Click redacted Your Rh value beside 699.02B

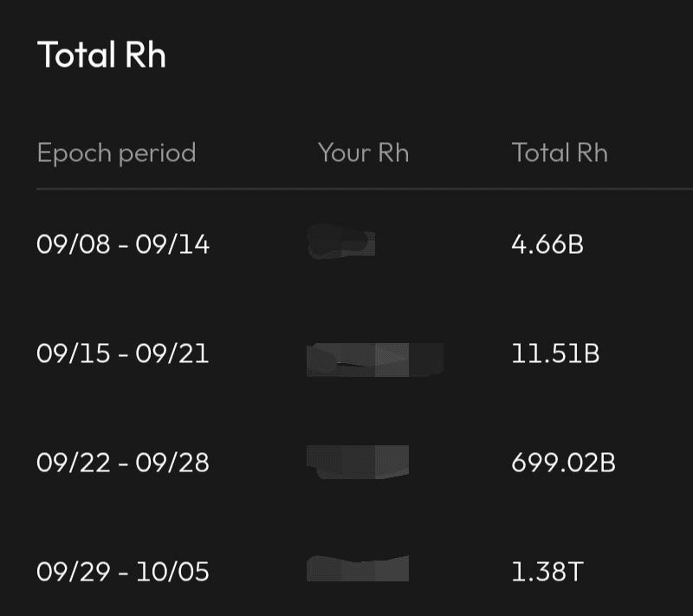tap(358, 462)
